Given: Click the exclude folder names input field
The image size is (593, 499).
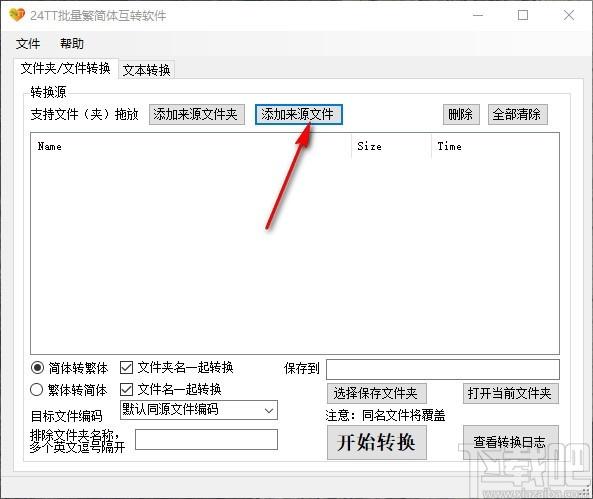Looking at the screenshot, I should 206,440.
